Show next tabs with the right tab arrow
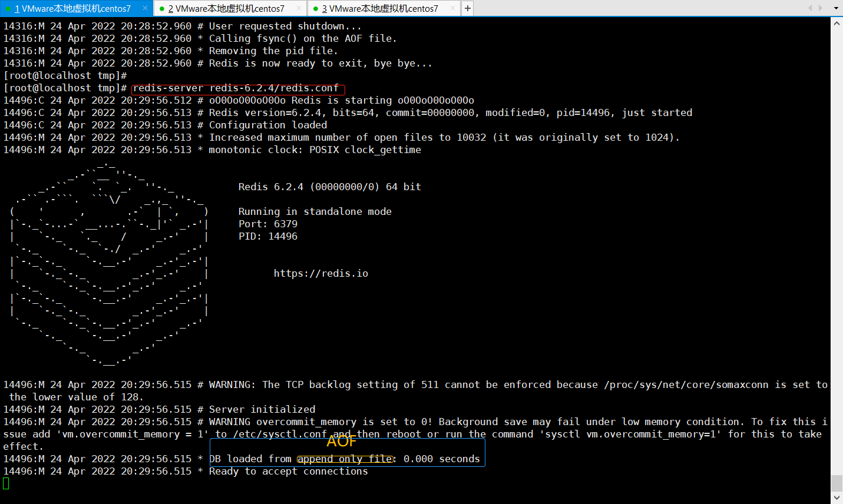The height and width of the screenshot is (504, 843). tap(821, 8)
